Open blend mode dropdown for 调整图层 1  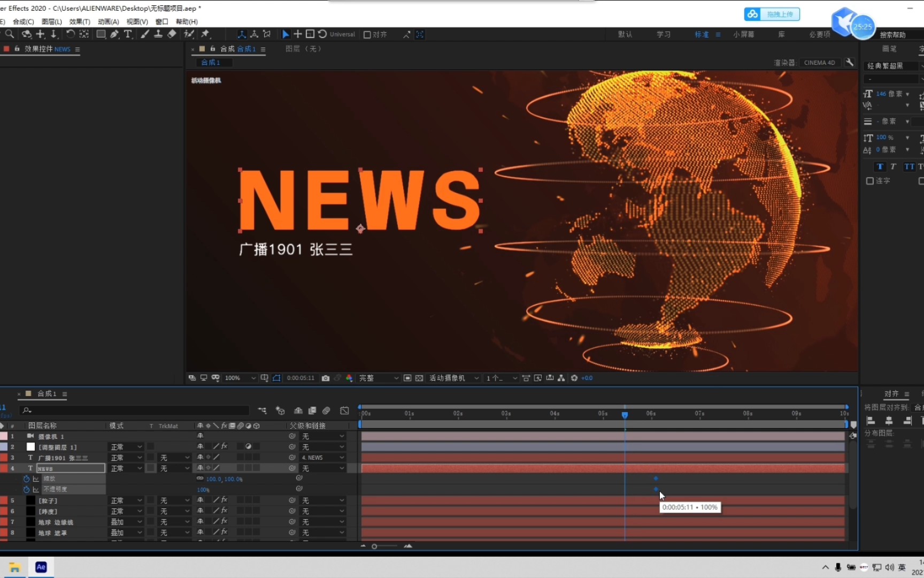pos(126,447)
